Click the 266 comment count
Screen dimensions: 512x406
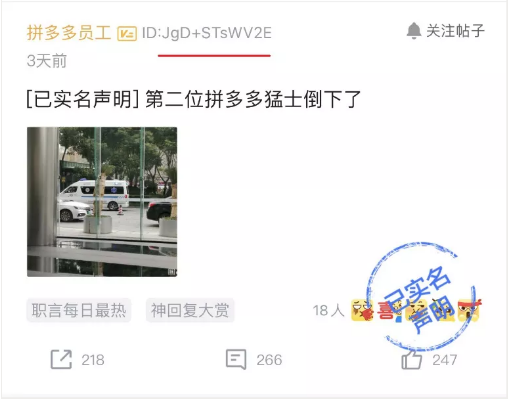click(269, 360)
